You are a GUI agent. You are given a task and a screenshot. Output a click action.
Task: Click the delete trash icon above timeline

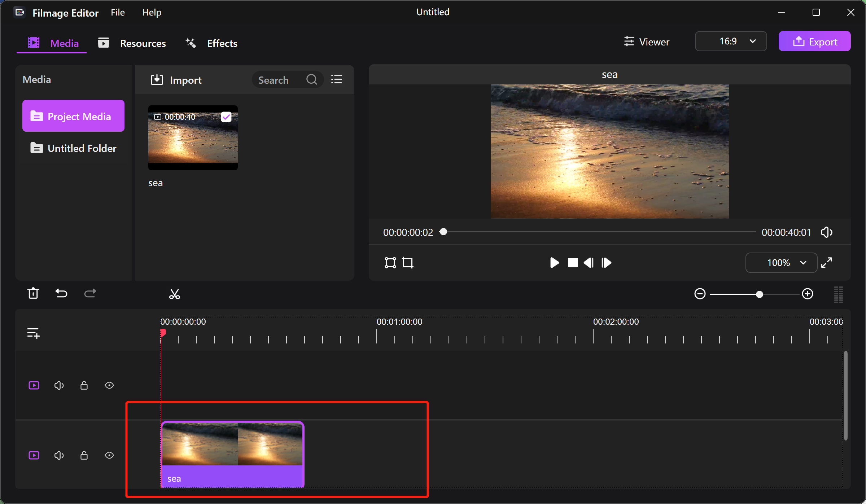pyautogui.click(x=33, y=293)
